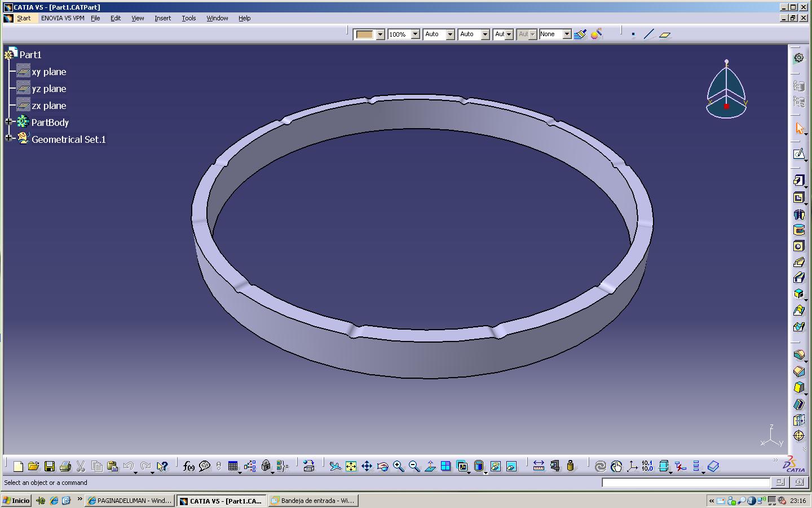This screenshot has height=508, width=812.
Task: Open the fill color dropdown arrow
Action: [380, 34]
